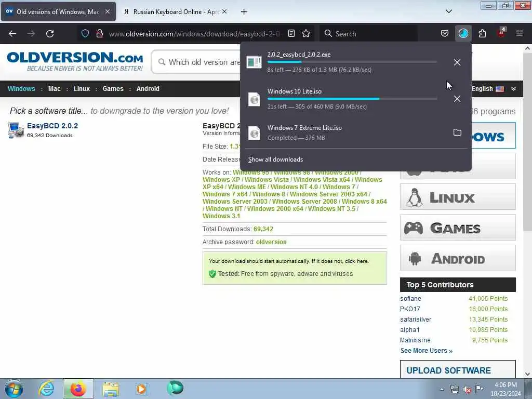Save page to Pocket icon
The width and height of the screenshot is (532, 399).
tap(445, 33)
